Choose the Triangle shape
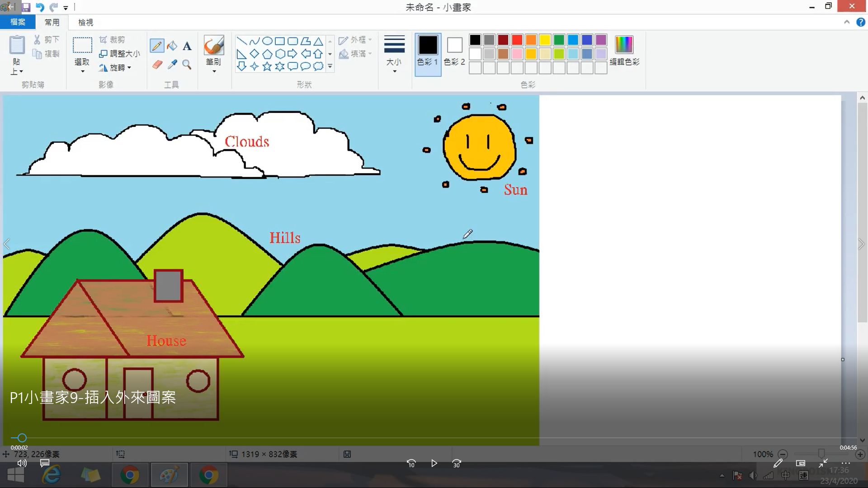The image size is (868, 488). click(318, 41)
